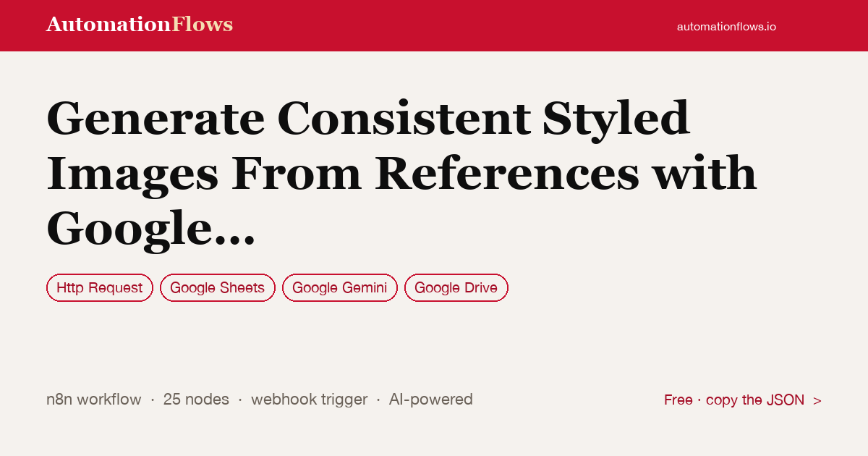868x456 pixels.
Task: Select the Google Sheets tag
Action: (218, 287)
